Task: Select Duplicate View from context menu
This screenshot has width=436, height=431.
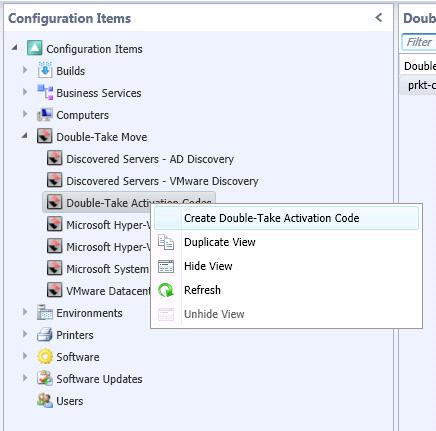Action: pos(286,242)
